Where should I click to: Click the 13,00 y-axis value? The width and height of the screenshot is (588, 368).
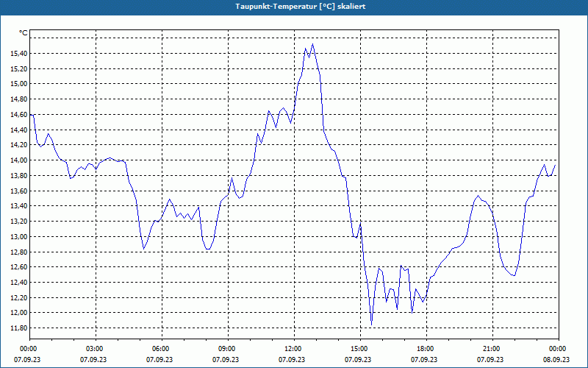point(19,236)
